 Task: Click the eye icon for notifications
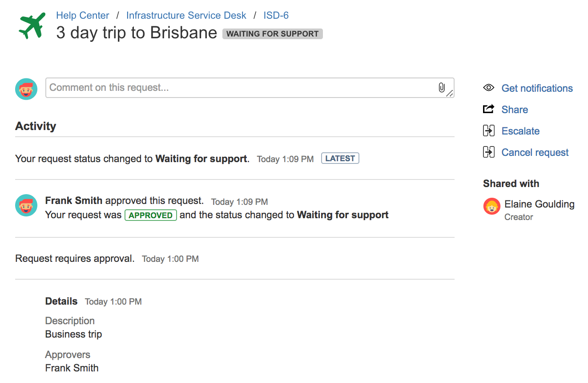488,88
